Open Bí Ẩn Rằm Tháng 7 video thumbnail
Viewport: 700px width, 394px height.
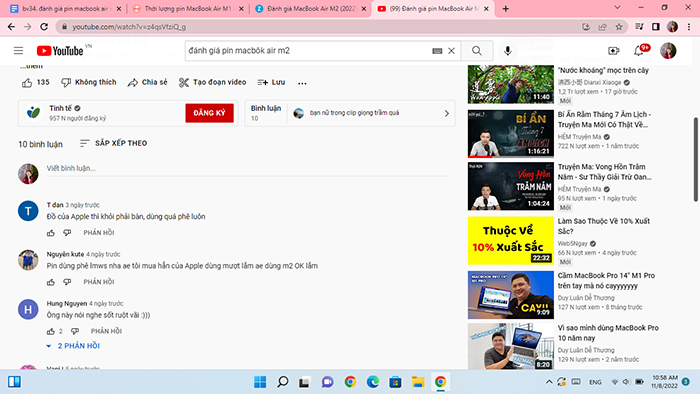click(511, 134)
